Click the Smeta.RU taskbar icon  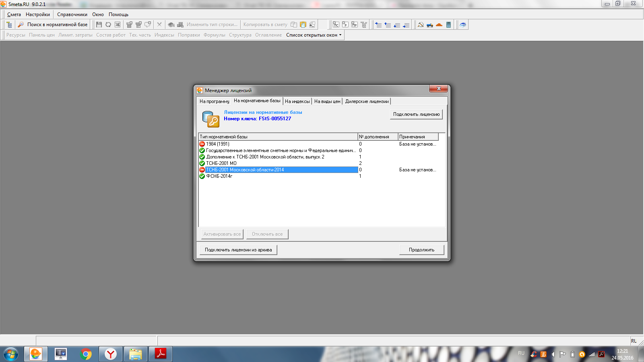pyautogui.click(x=36, y=354)
